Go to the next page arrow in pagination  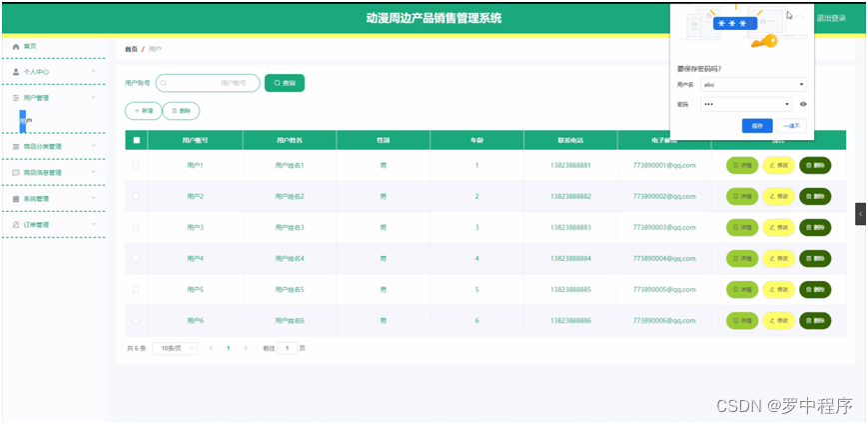(x=246, y=348)
